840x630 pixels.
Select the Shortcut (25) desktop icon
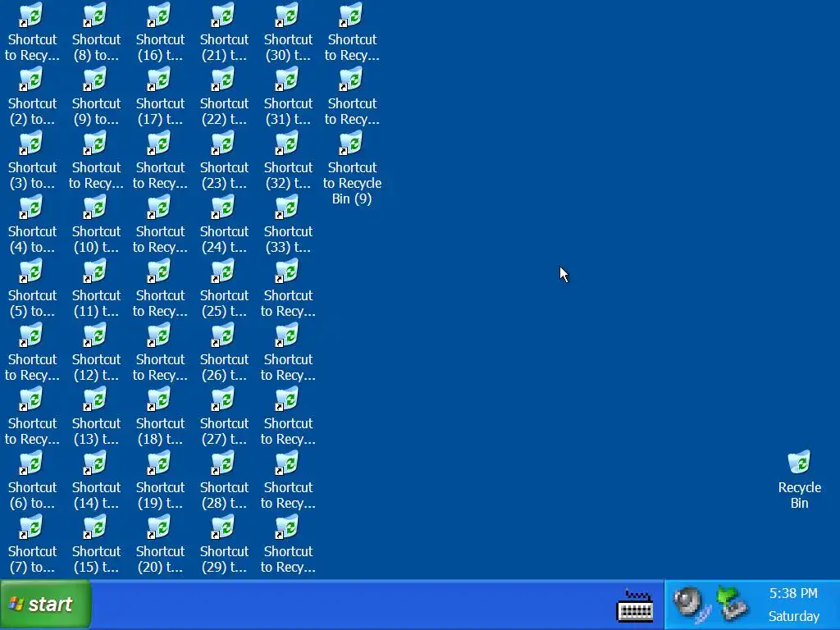click(x=225, y=289)
